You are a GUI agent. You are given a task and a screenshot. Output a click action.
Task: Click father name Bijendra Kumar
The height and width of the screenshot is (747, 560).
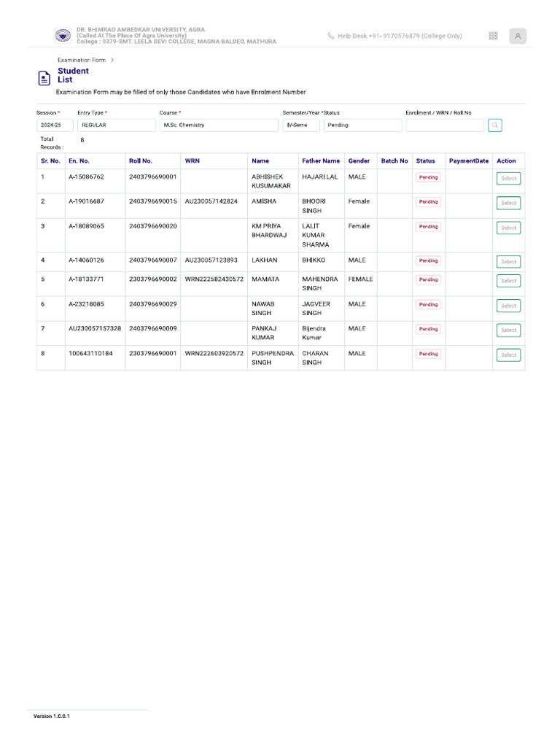pyautogui.click(x=314, y=333)
